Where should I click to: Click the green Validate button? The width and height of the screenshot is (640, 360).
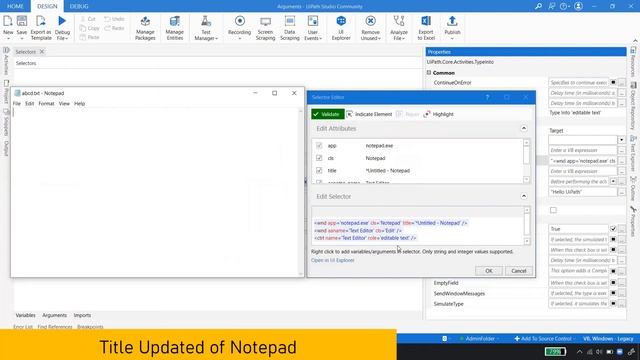[x=328, y=114]
